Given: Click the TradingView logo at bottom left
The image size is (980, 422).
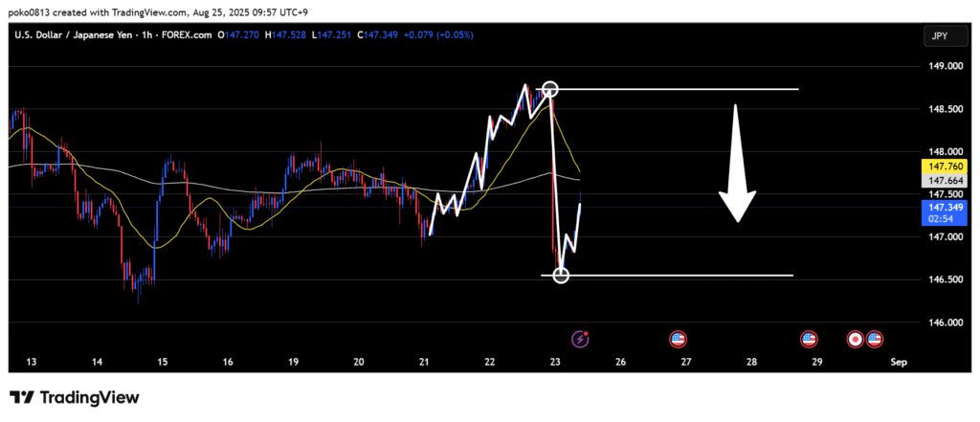Looking at the screenshot, I should (75, 397).
